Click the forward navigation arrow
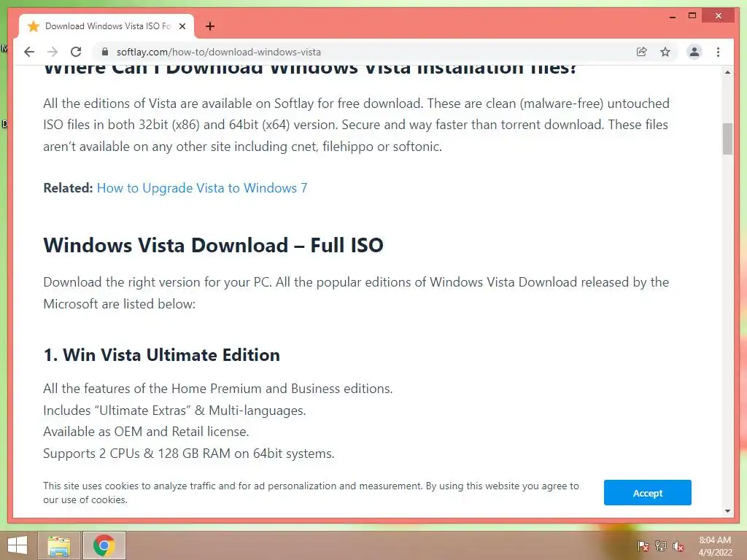Screen dimensions: 747x560 53,52
